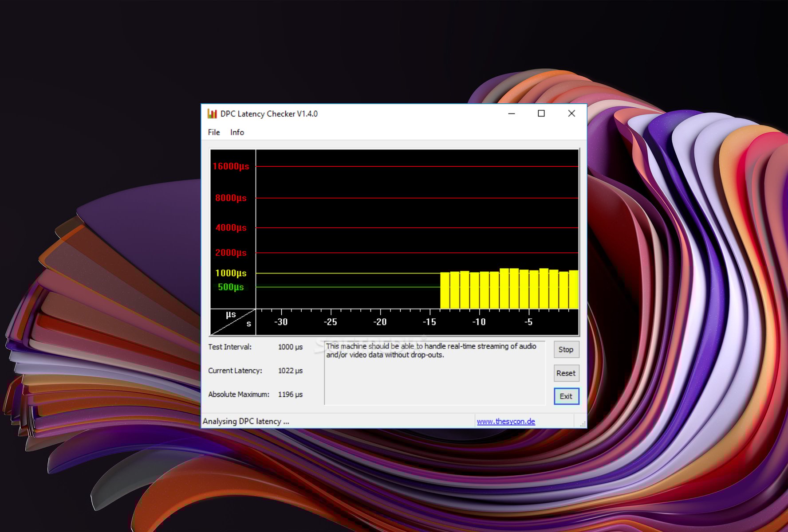This screenshot has height=532, width=788.
Task: Click the DPC Latency Checker title bar icon
Action: [212, 114]
